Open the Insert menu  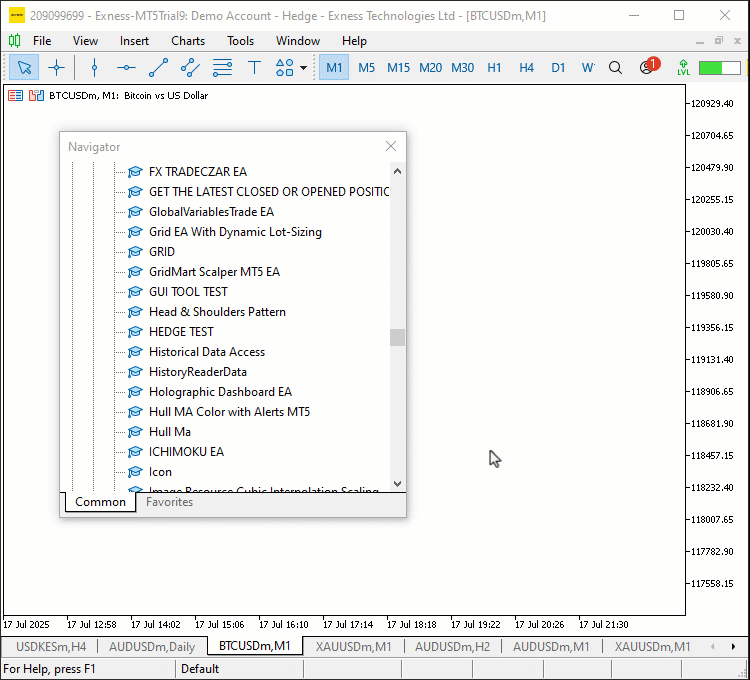(134, 41)
